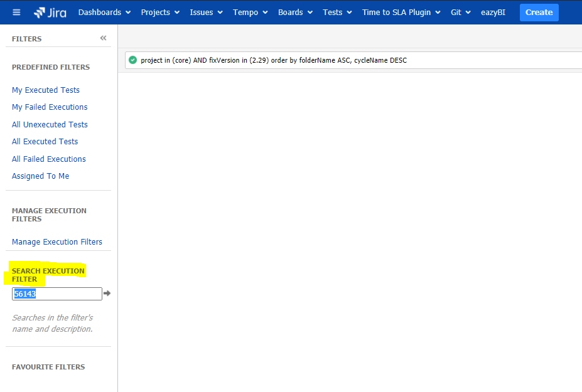The height and width of the screenshot is (392, 582).
Task: Expand the Projects menu
Action: click(x=160, y=13)
